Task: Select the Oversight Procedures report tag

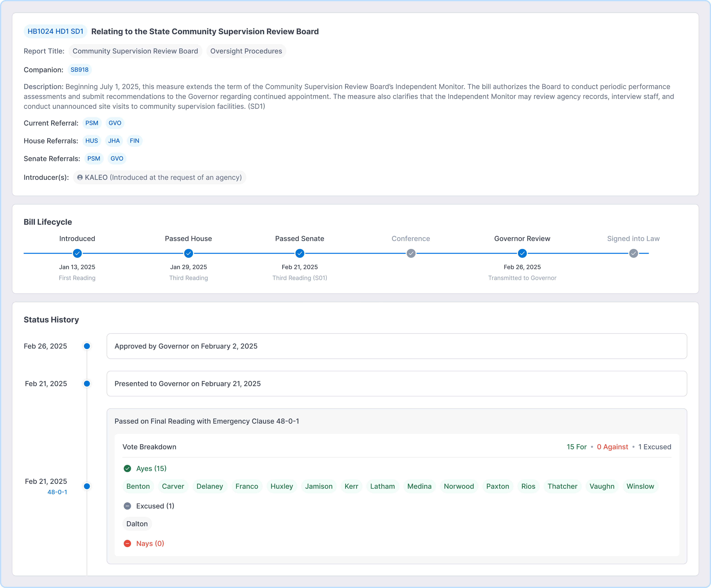Action: (246, 51)
